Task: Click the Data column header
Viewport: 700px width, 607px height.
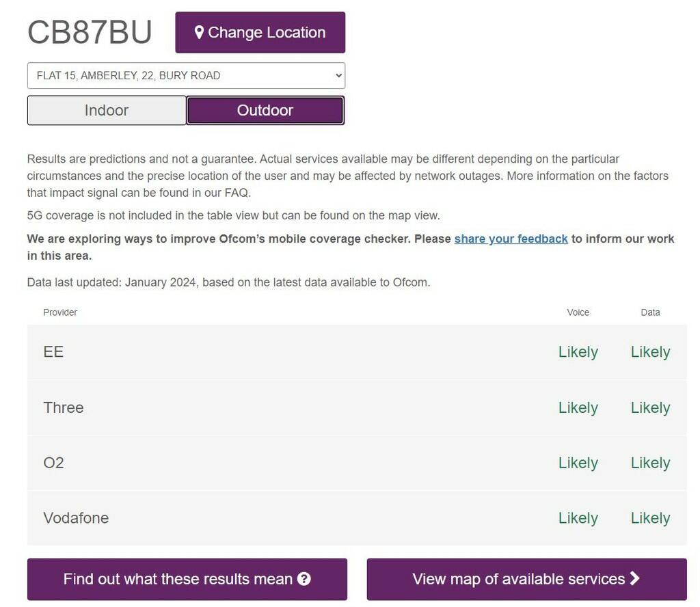Action: coord(650,312)
